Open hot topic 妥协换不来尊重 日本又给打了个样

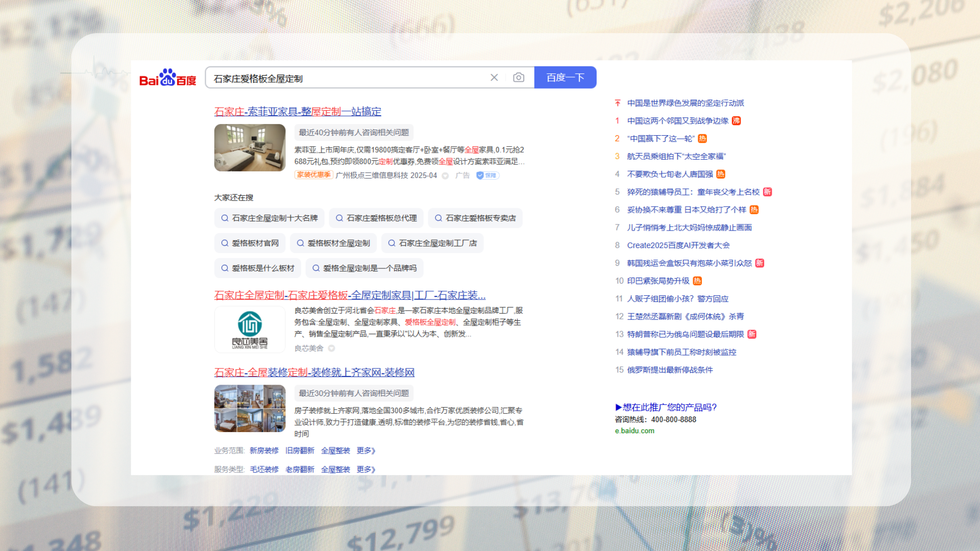click(x=687, y=210)
